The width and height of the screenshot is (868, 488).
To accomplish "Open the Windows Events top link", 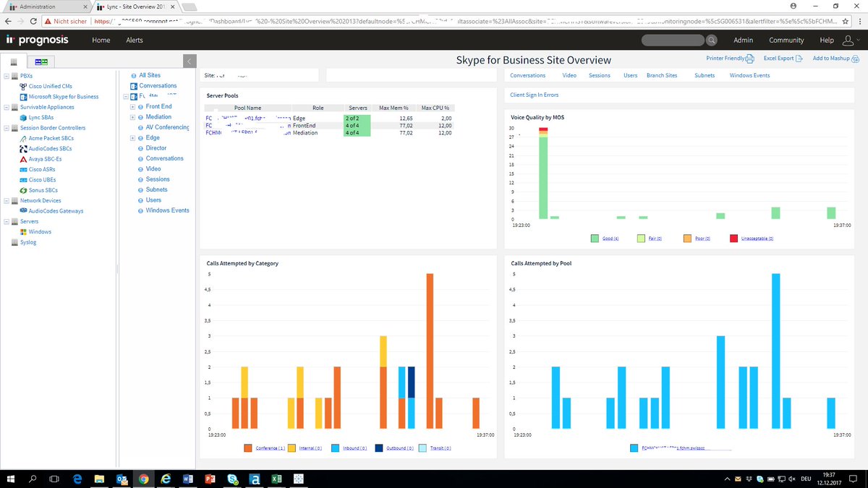I will click(749, 75).
